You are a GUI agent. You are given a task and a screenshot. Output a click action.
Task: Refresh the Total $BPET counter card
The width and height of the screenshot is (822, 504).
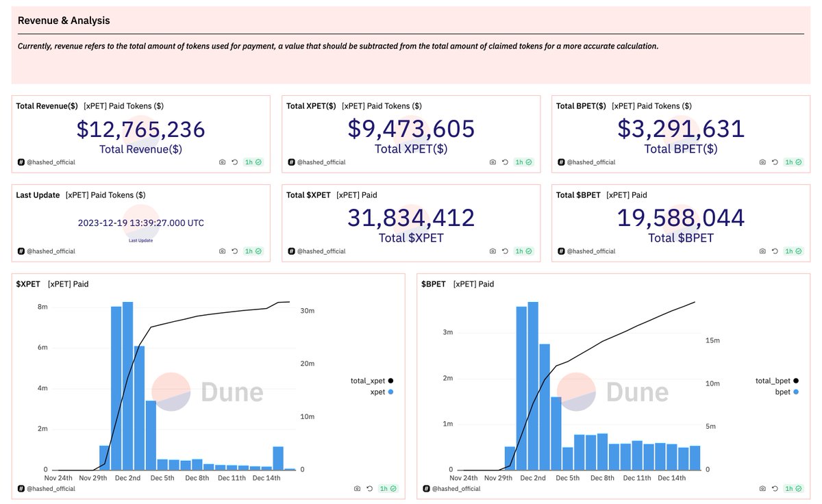point(775,251)
